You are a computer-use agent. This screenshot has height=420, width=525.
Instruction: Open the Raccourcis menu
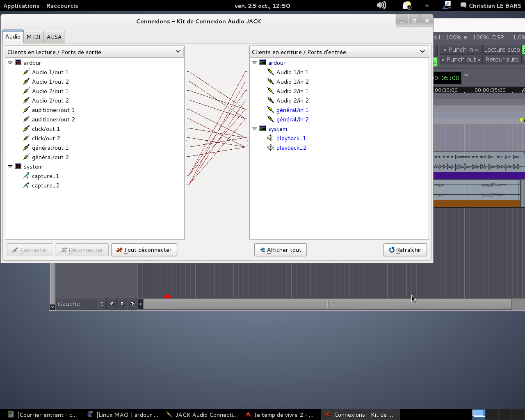pyautogui.click(x=62, y=6)
